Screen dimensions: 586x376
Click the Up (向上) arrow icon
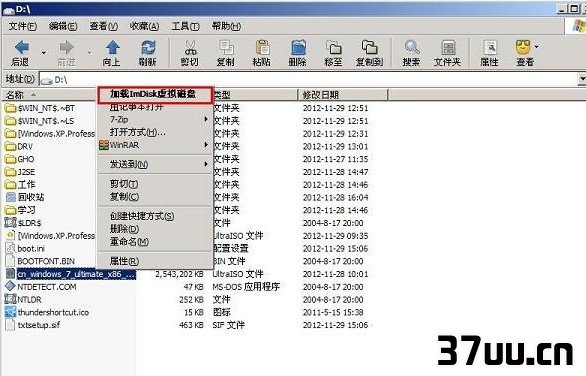point(112,47)
